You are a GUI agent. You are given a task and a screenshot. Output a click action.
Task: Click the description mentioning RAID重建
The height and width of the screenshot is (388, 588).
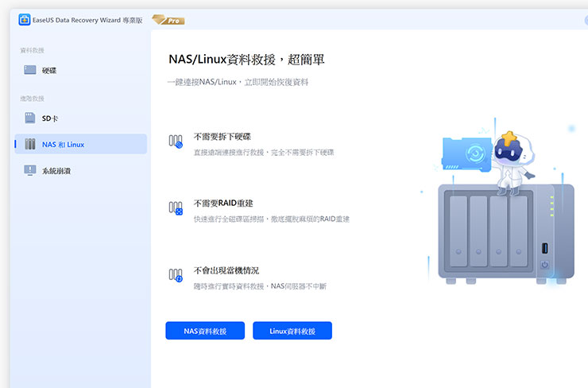point(272,219)
